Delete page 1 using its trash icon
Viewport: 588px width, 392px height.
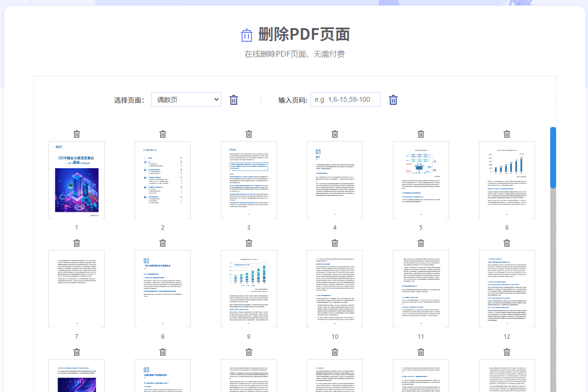click(76, 133)
